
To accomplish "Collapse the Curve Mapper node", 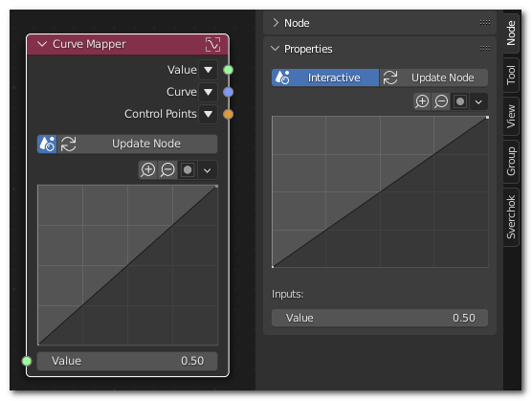I will pyautogui.click(x=42, y=44).
